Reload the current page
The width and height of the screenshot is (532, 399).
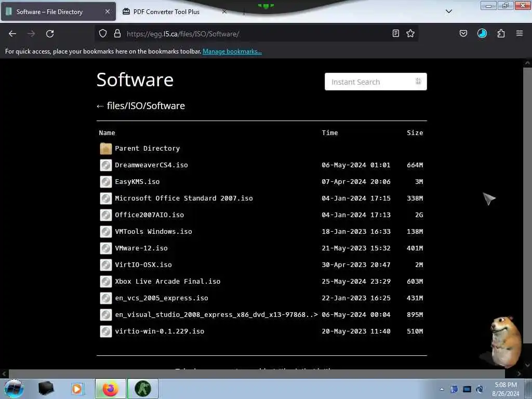pos(50,34)
